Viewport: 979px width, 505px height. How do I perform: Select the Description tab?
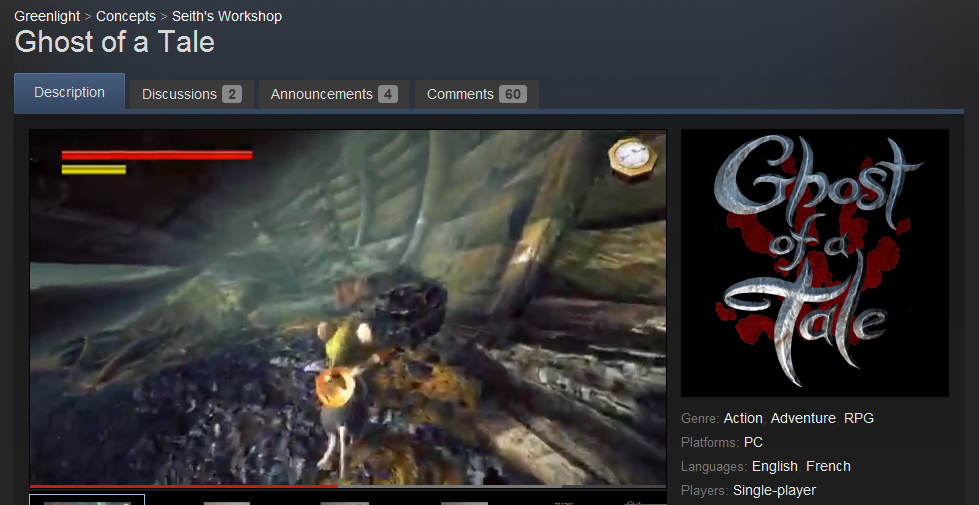pos(69,92)
